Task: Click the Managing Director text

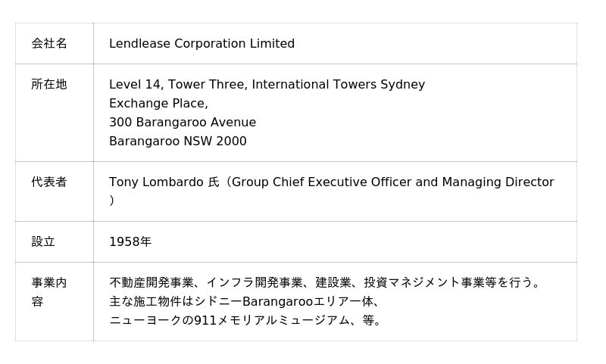Action: pyautogui.click(x=498, y=182)
